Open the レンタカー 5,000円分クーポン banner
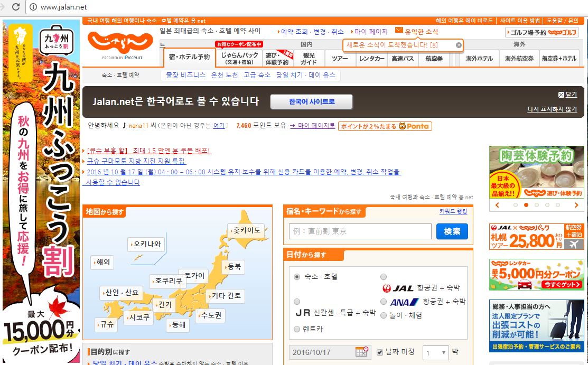The image size is (588, 365). [536, 275]
